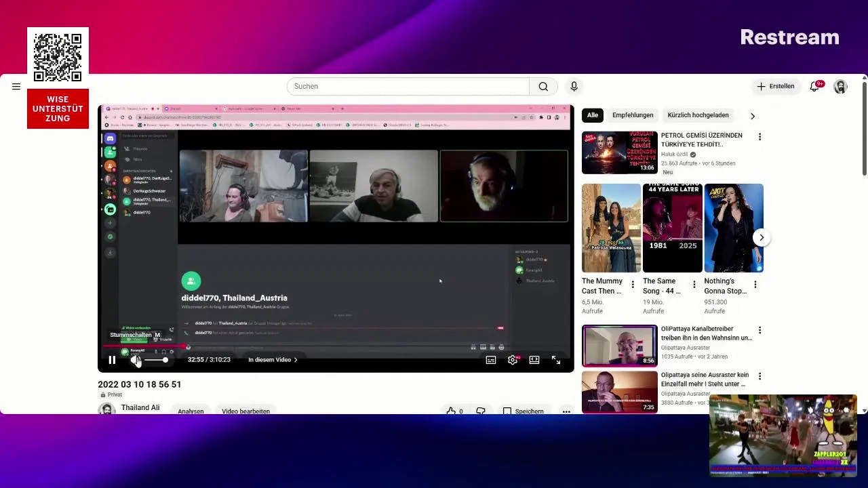This screenshot has height=488, width=868.
Task: Click the Erstellen button
Action: click(775, 86)
